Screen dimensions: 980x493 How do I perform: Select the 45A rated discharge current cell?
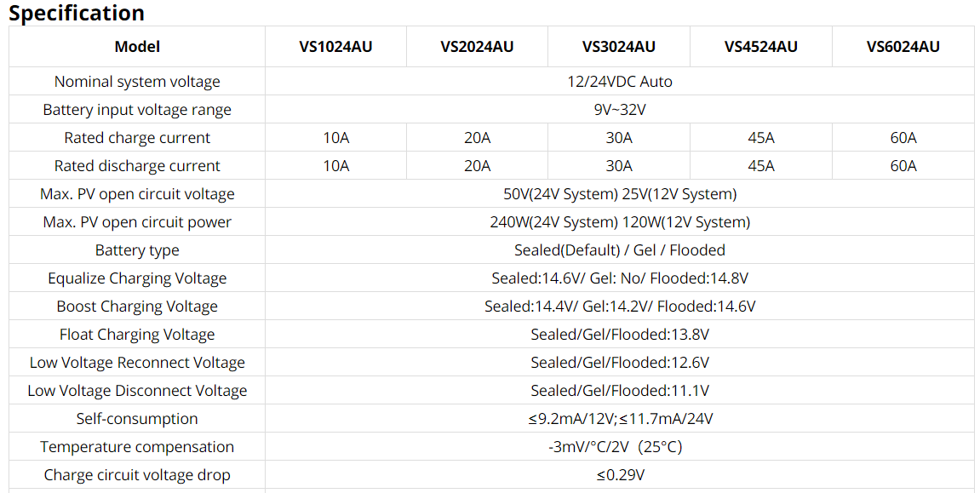(761, 166)
